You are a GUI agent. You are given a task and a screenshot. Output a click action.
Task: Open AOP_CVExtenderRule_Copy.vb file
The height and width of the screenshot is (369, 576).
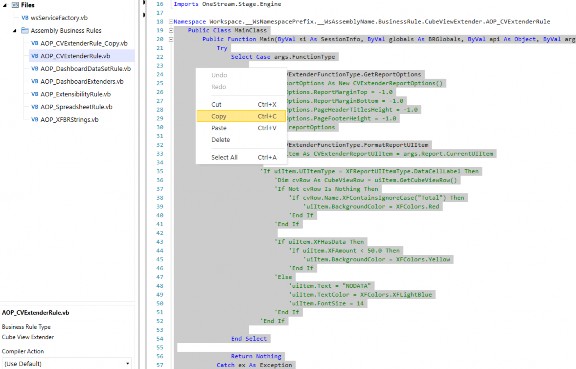[84, 43]
